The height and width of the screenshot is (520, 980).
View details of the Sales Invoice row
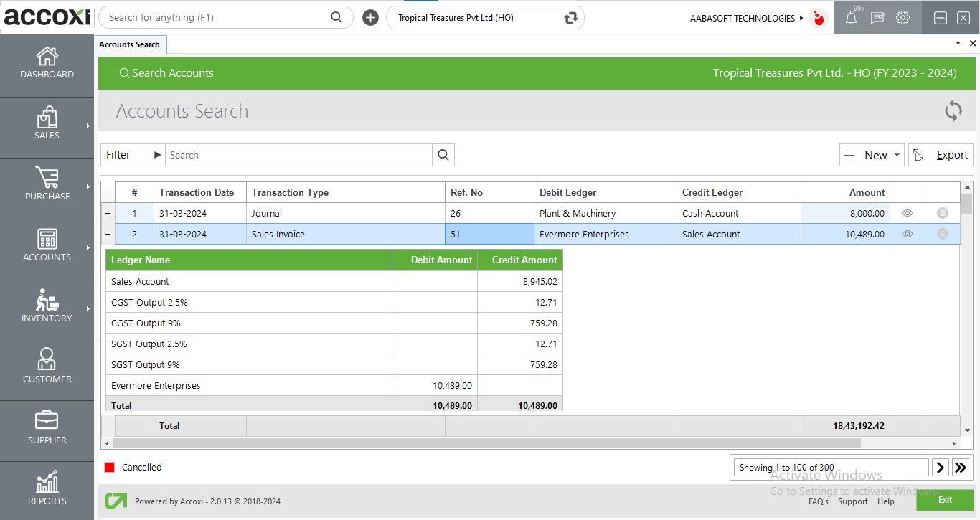907,234
